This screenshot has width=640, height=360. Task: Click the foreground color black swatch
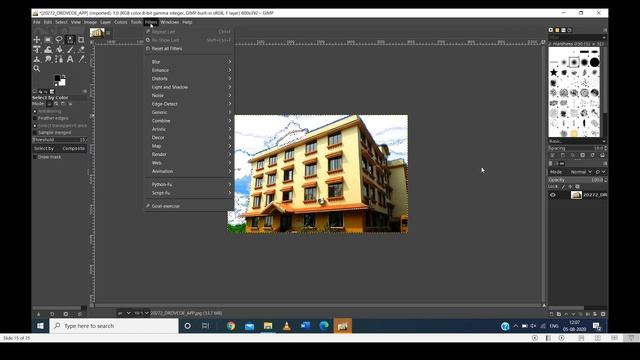point(58,78)
